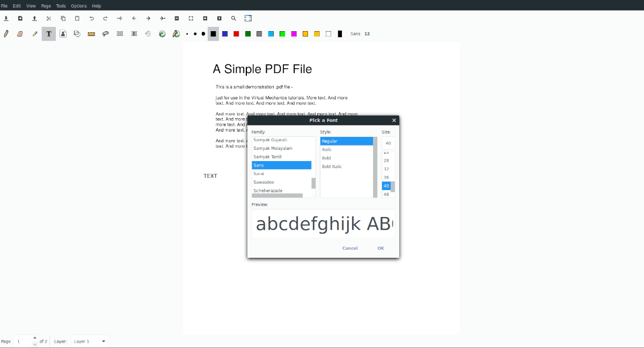Click the Open file icon
This screenshot has height=348, width=644.
click(x=34, y=18)
